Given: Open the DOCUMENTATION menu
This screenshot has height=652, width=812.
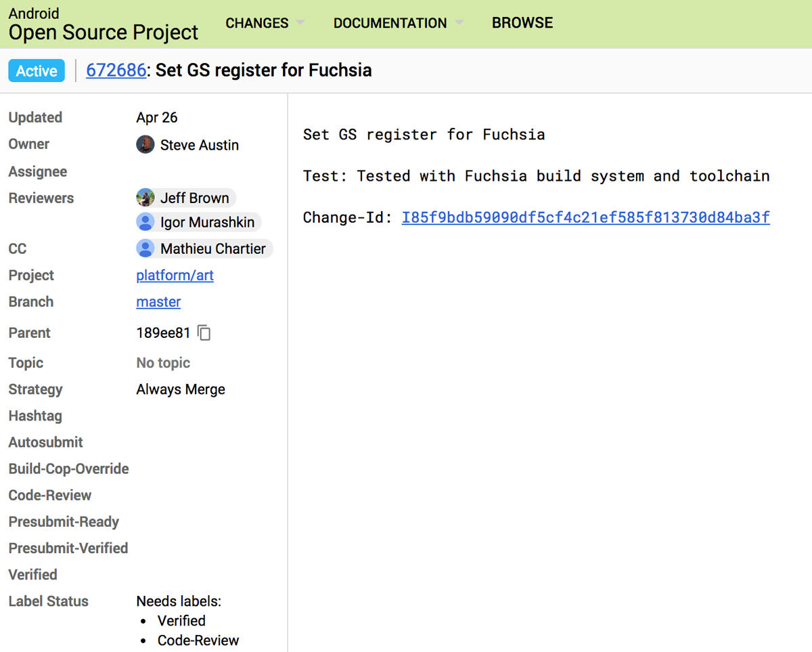Looking at the screenshot, I should (390, 23).
